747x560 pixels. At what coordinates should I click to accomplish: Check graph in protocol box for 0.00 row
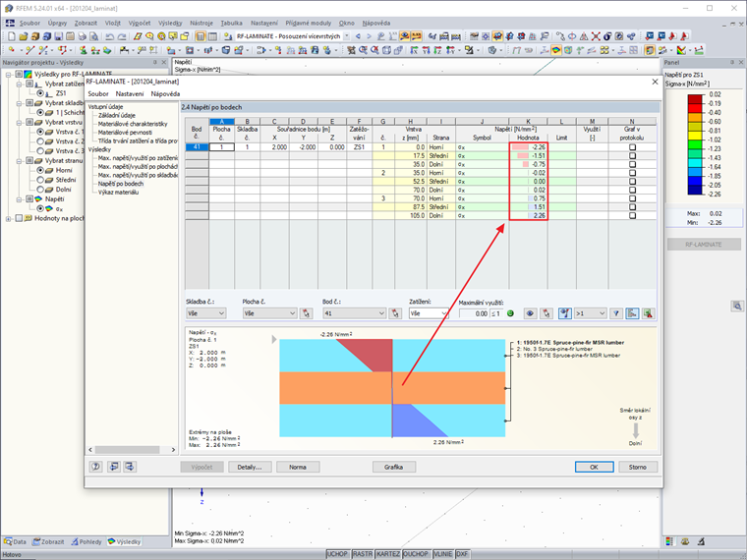(632, 182)
